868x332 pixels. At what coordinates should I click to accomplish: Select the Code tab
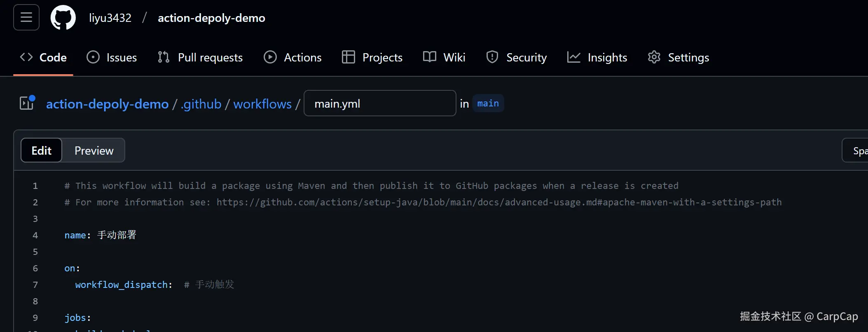point(43,57)
